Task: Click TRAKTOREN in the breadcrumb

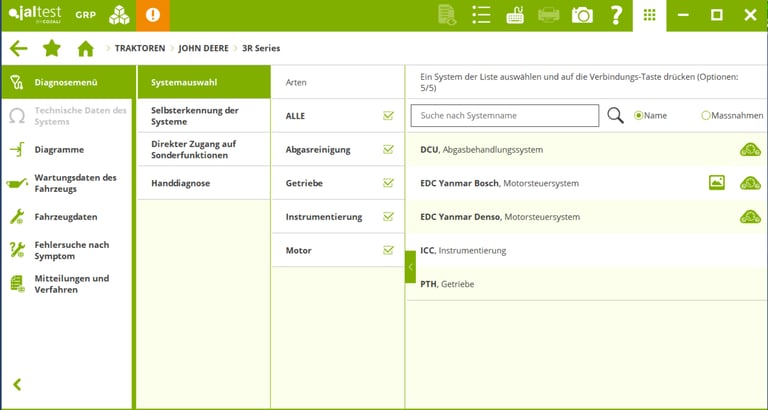Action: point(140,48)
